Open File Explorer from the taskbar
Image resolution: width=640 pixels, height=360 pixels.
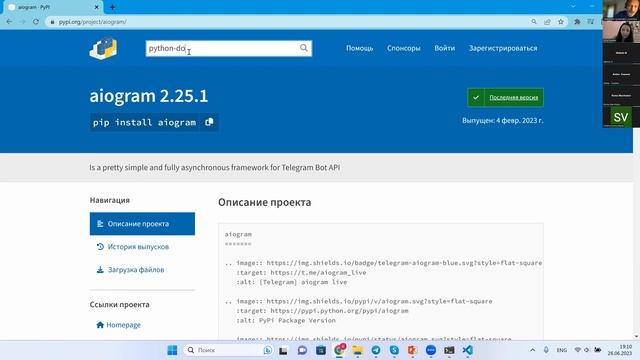(358, 350)
